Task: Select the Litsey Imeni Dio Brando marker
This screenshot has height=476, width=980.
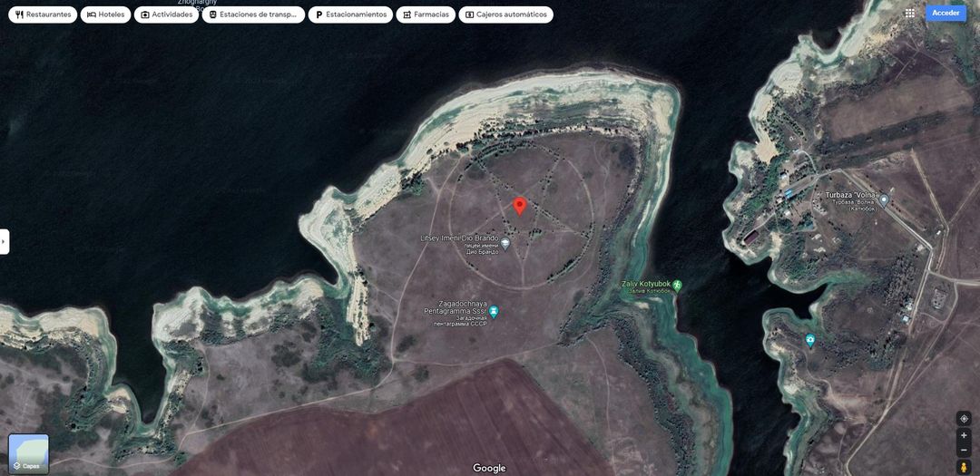Action: click(x=505, y=243)
